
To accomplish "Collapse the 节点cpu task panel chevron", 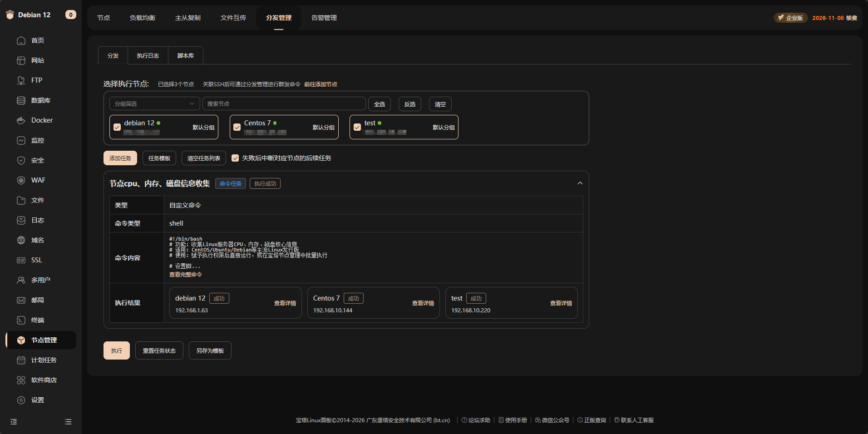I will coord(580,183).
